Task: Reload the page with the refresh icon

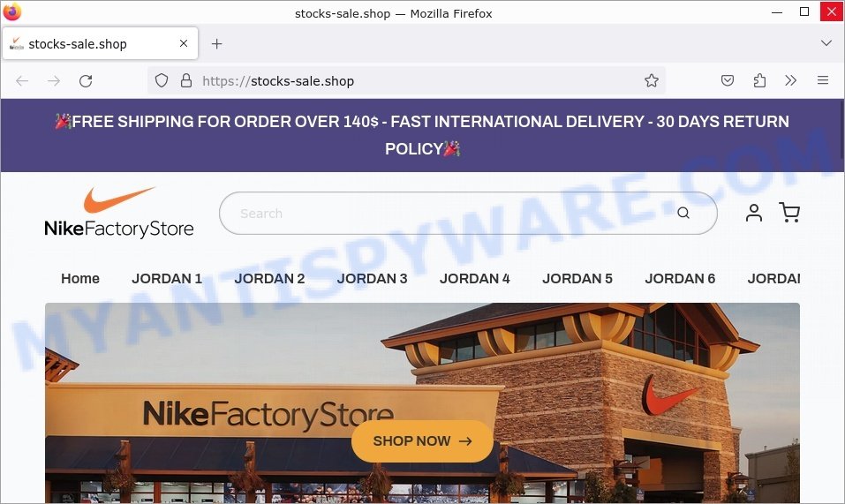Action: tap(86, 81)
